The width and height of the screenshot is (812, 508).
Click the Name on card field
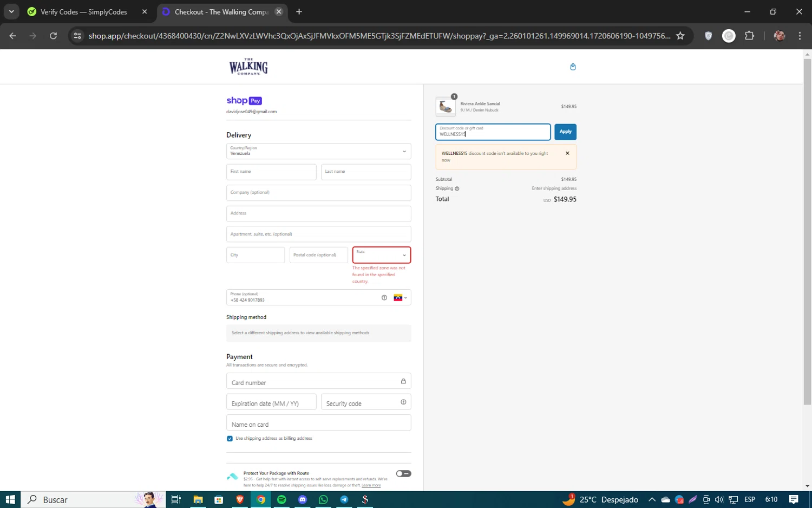click(318, 422)
